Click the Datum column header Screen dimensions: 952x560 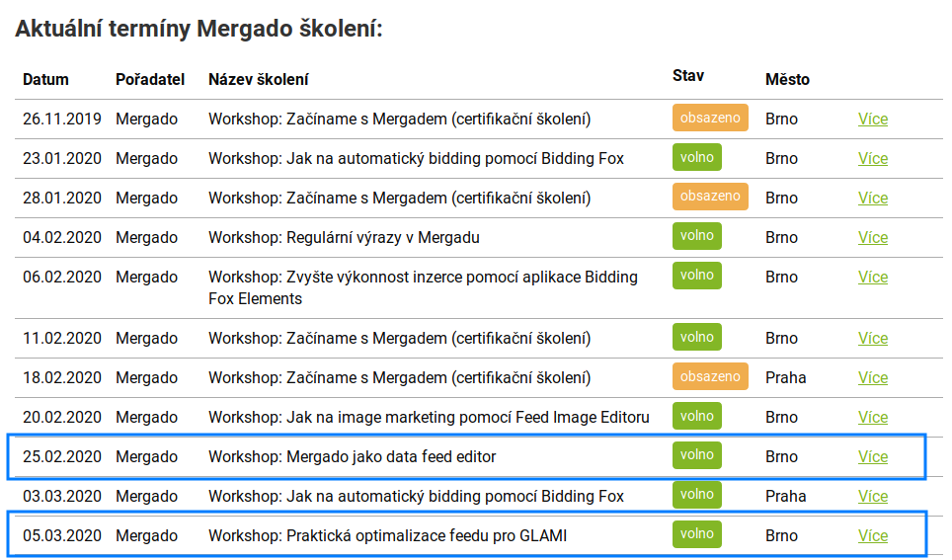coord(45,80)
